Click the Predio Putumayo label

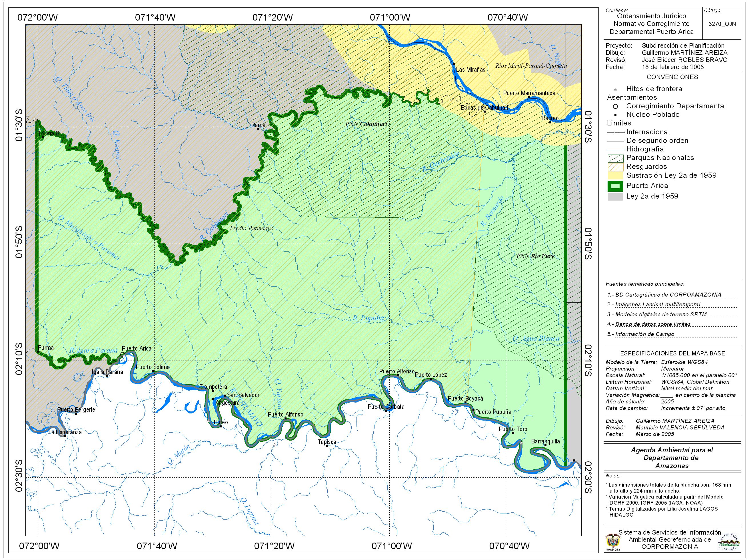[x=251, y=228]
